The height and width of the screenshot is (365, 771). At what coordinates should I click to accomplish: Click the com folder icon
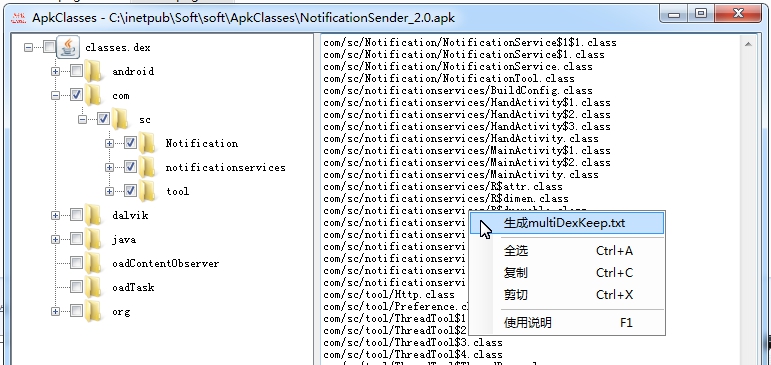point(93,95)
